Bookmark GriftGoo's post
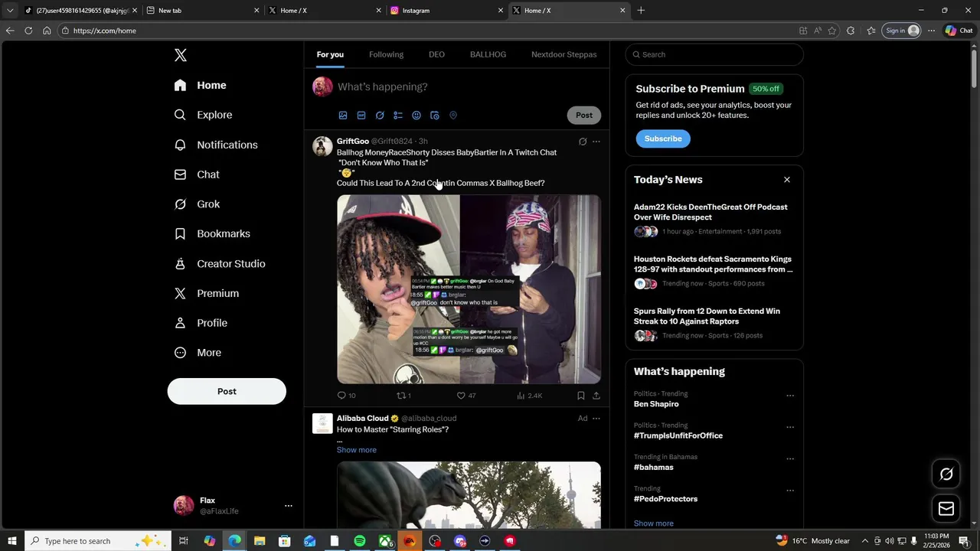The width and height of the screenshot is (980, 551). click(x=581, y=396)
